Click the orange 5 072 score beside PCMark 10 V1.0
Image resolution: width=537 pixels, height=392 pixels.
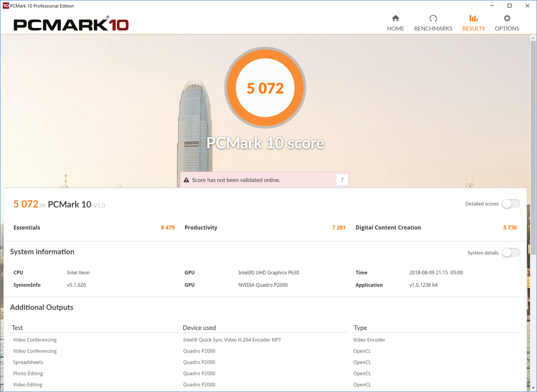coord(26,204)
